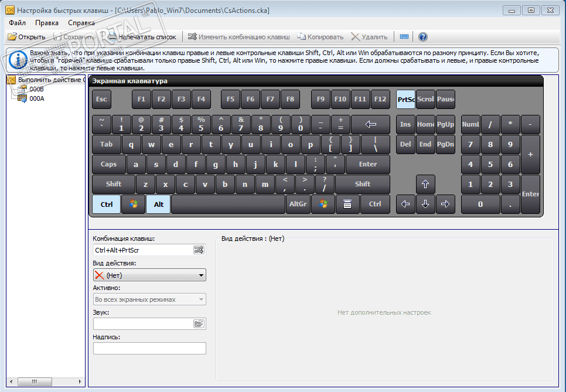
Task: Toggle the highlighted PrtSc key
Action: click(405, 99)
